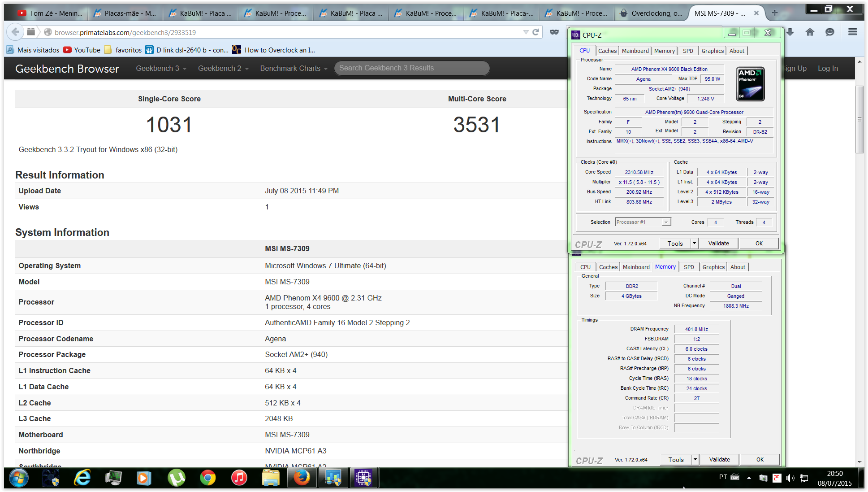The height and width of the screenshot is (492, 868).
Task: Click the Firefox back arrow button
Action: point(15,32)
